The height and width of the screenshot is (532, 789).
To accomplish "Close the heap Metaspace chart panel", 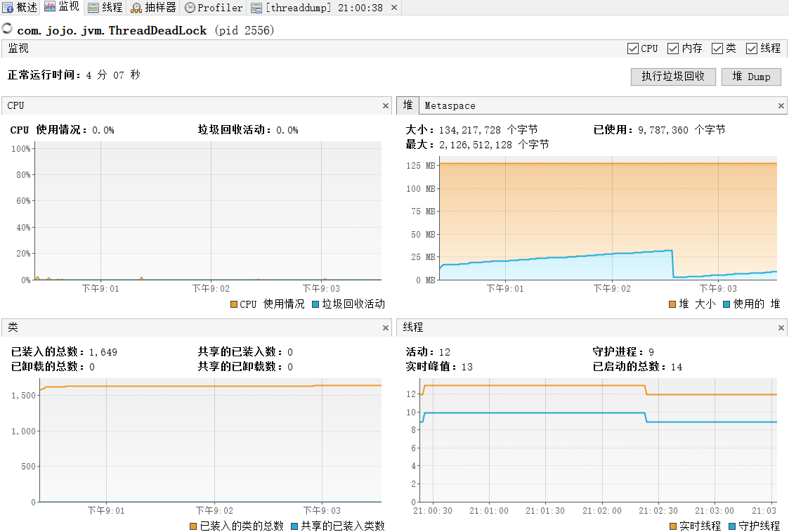I will (781, 105).
